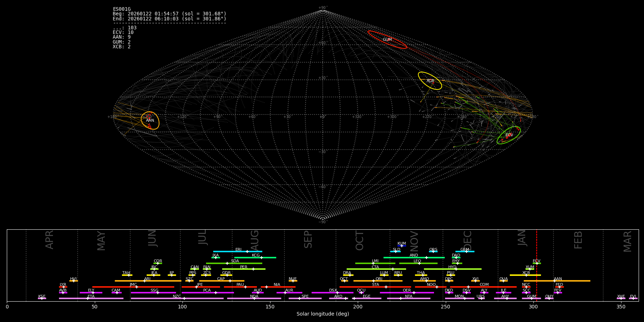This screenshot has width=644, height=322.
Task: Select the +300 longitude label on the map equator
Action: [392, 117]
